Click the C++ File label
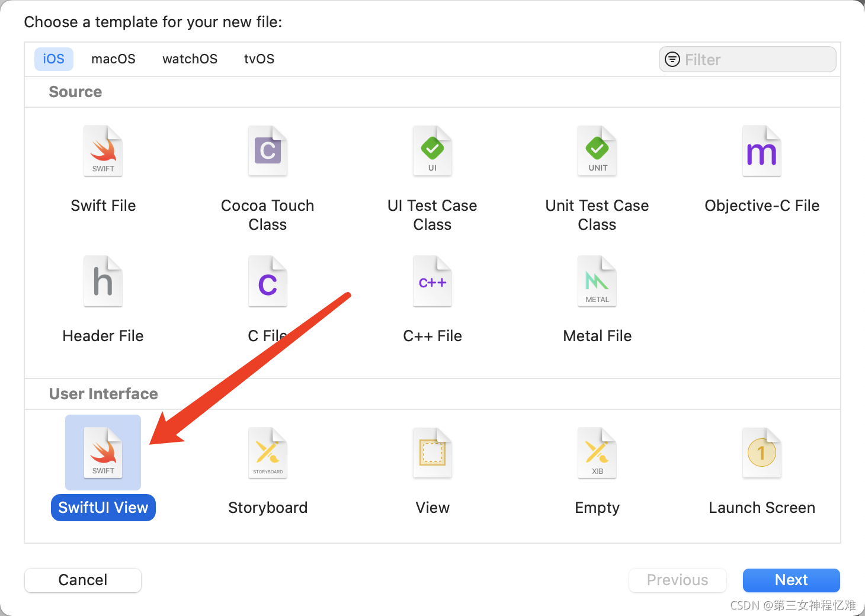The height and width of the screenshot is (616, 865). [432, 336]
